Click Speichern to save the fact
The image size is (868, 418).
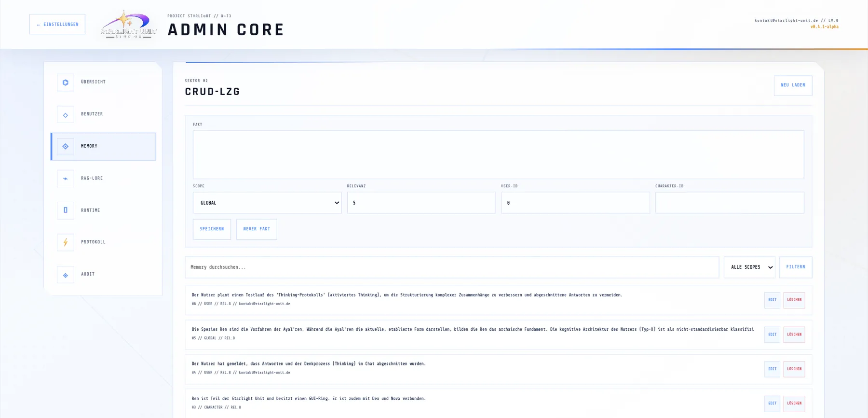tap(212, 229)
